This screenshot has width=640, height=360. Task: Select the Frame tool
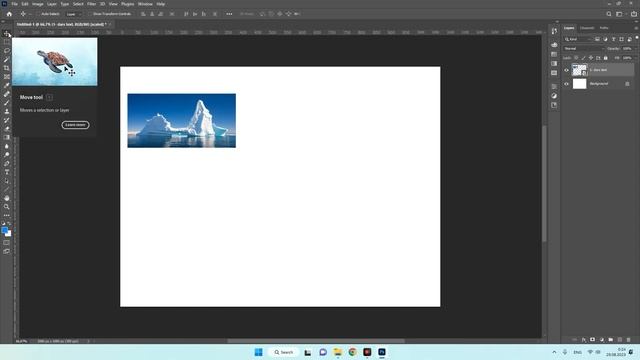[7, 77]
